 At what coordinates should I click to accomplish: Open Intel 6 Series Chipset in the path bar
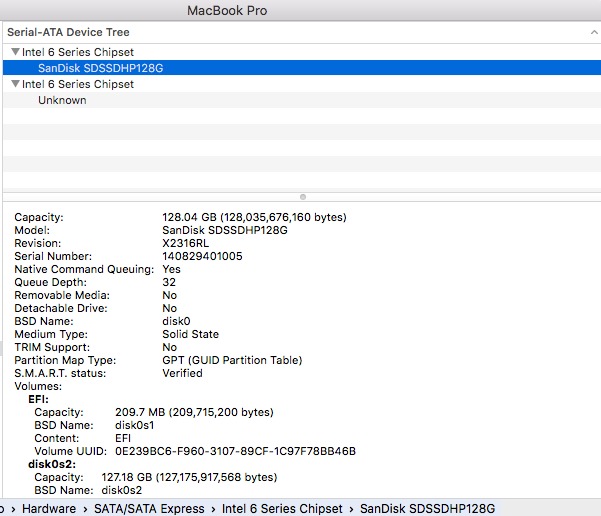click(x=282, y=508)
